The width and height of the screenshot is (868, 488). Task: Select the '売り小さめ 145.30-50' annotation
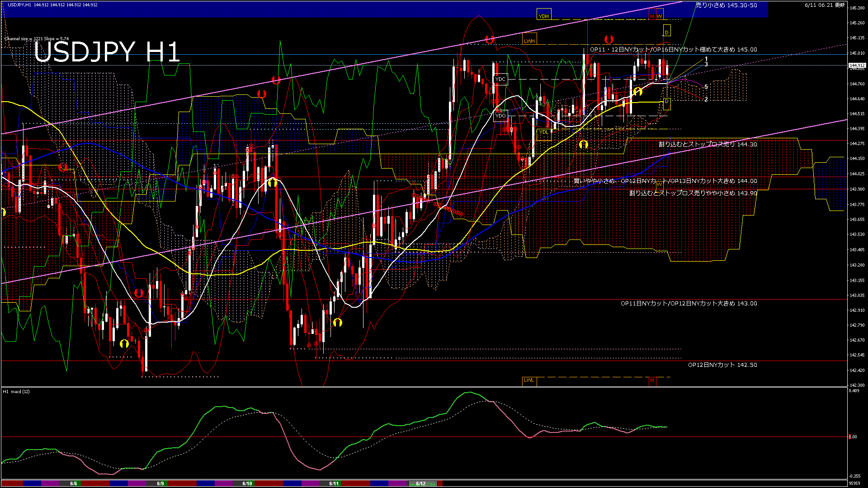click(726, 5)
